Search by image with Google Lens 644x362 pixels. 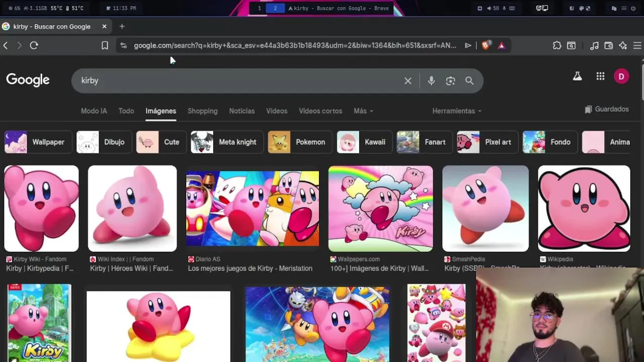[450, 81]
